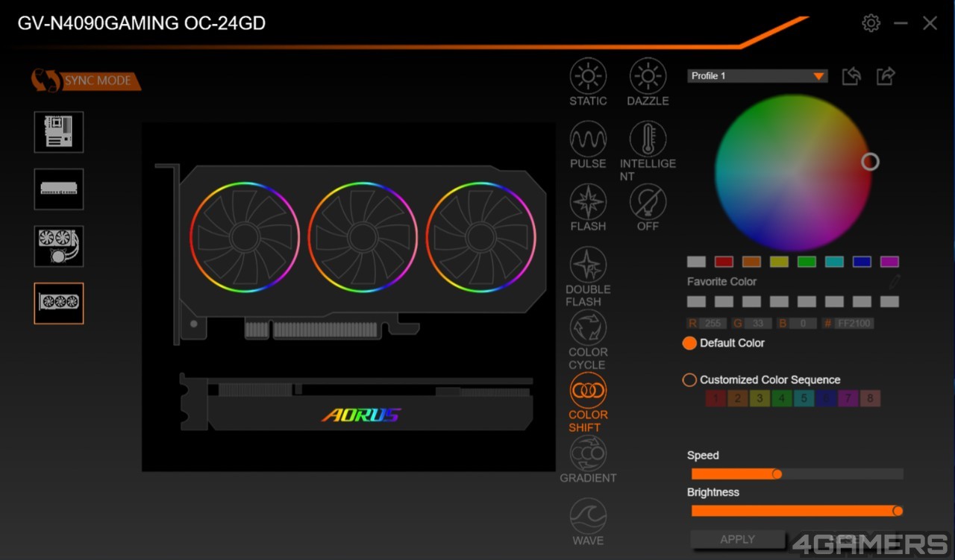Select the graphics card device thumbnail
This screenshot has height=560, width=955.
point(59,303)
